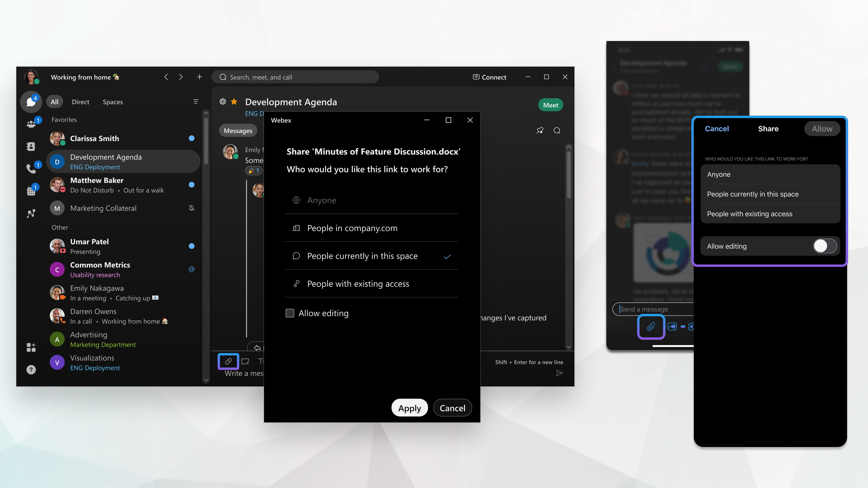868x488 pixels.
Task: Enable Allow editing toggle on mobile panel
Action: click(825, 246)
